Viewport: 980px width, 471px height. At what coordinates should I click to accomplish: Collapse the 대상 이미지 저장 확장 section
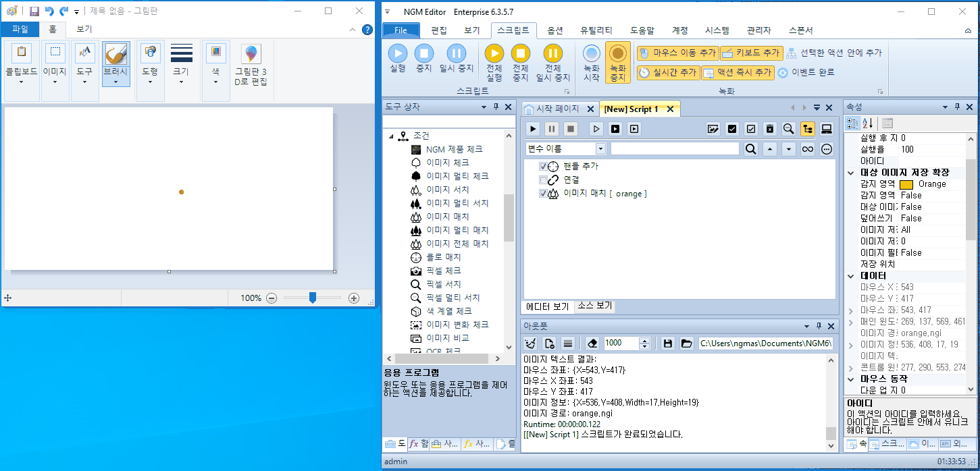click(x=851, y=173)
